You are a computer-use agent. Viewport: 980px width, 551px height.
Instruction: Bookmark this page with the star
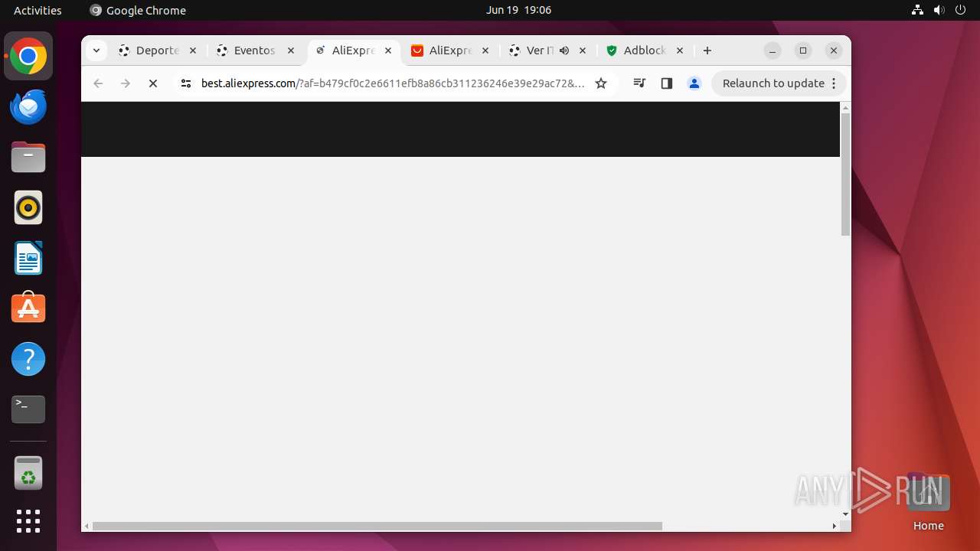601,83
